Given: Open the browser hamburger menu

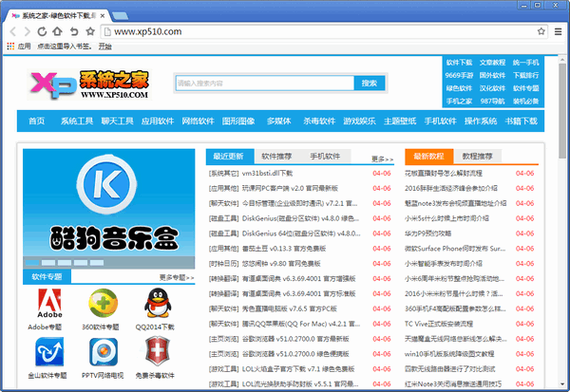Looking at the screenshot, I should coord(558,31).
